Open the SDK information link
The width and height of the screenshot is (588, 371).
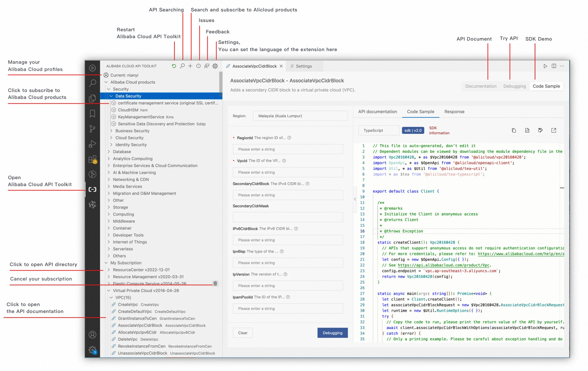(x=439, y=130)
